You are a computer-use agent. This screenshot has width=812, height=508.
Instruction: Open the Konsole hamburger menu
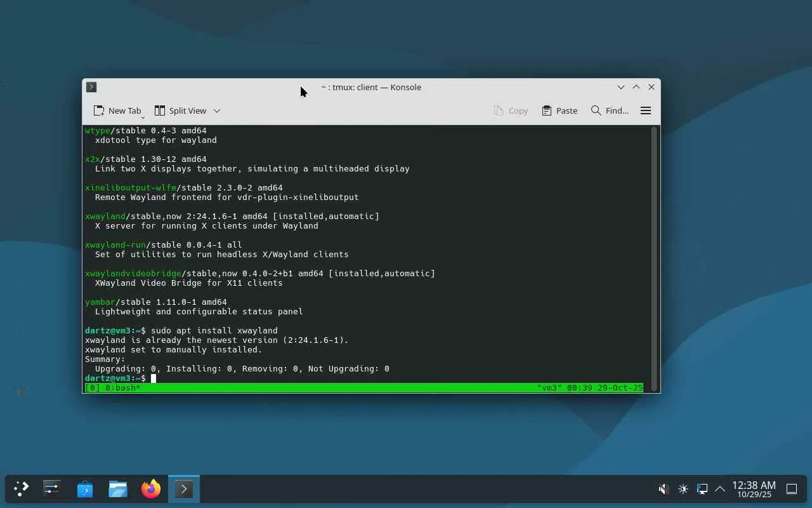(646, 110)
